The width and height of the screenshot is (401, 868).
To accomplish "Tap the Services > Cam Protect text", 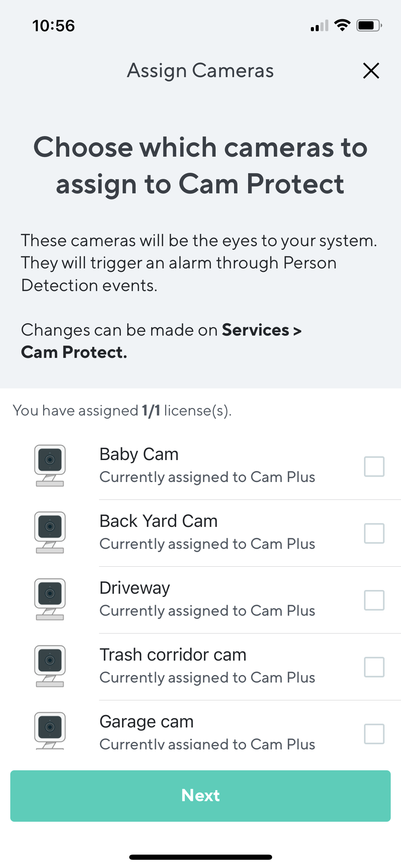I will point(161,341).
